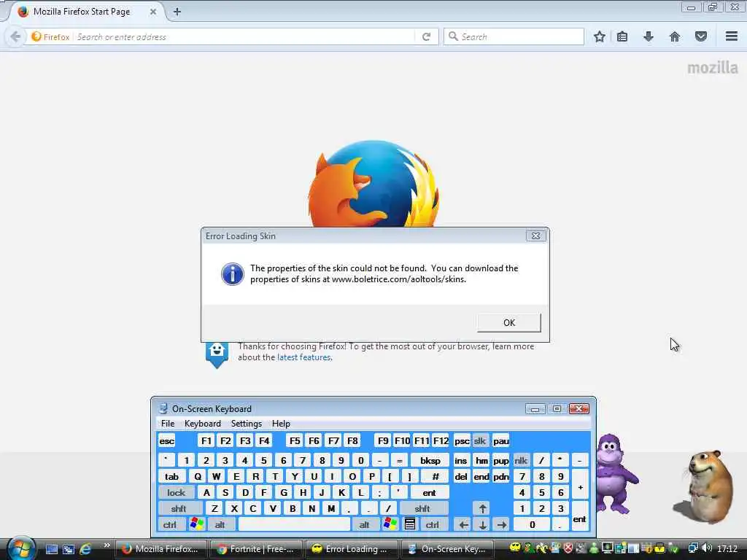Toggle the nlk num lock key

[x=521, y=461]
